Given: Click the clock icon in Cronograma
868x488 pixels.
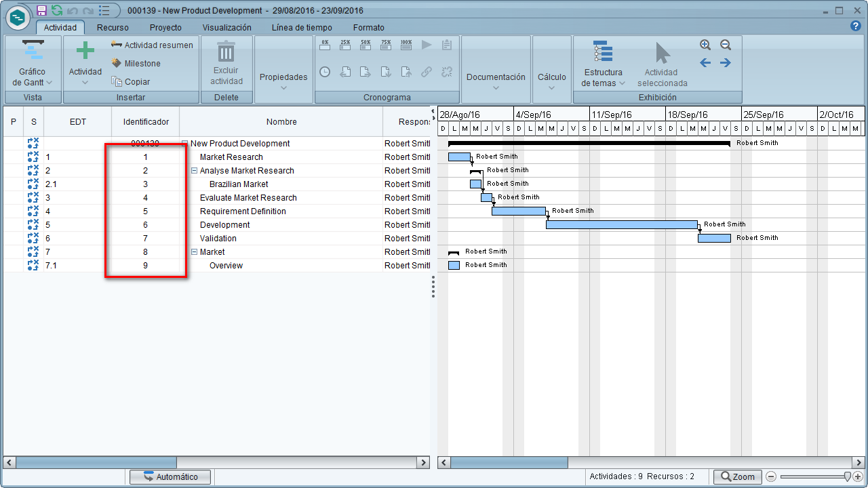Looking at the screenshot, I should click(325, 71).
